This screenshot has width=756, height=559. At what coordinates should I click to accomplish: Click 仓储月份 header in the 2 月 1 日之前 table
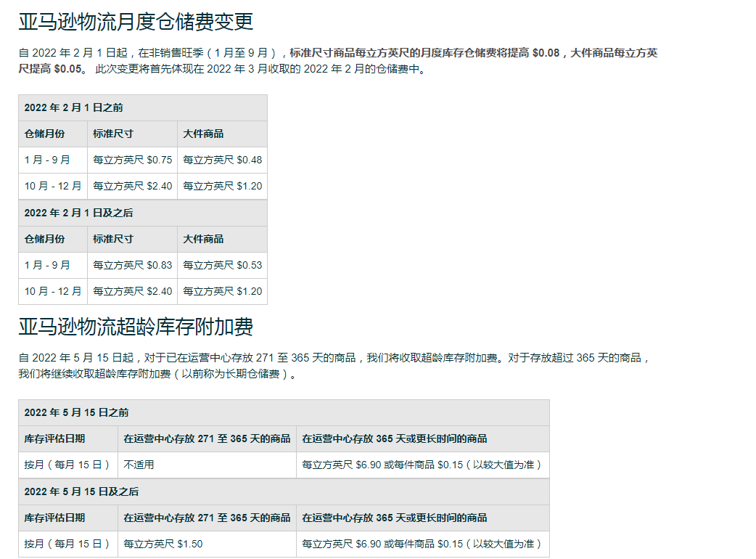(x=44, y=134)
